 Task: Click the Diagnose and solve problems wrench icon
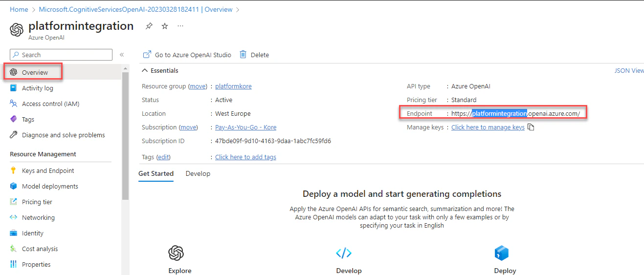(x=14, y=135)
